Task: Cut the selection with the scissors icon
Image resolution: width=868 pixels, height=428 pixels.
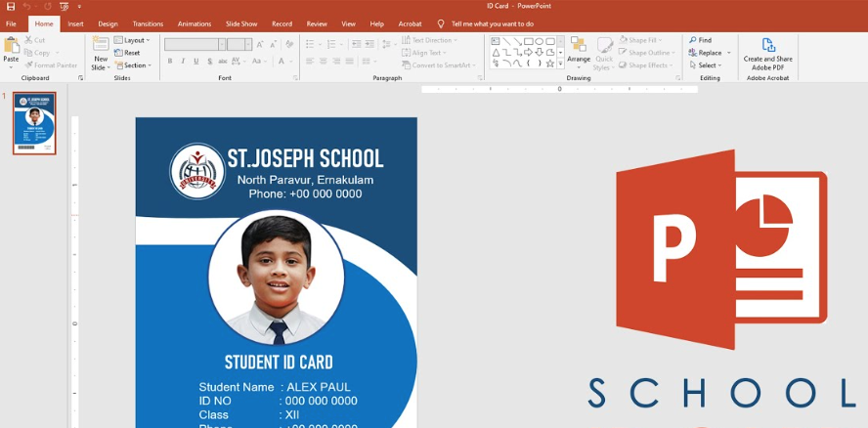Action: tap(35, 40)
